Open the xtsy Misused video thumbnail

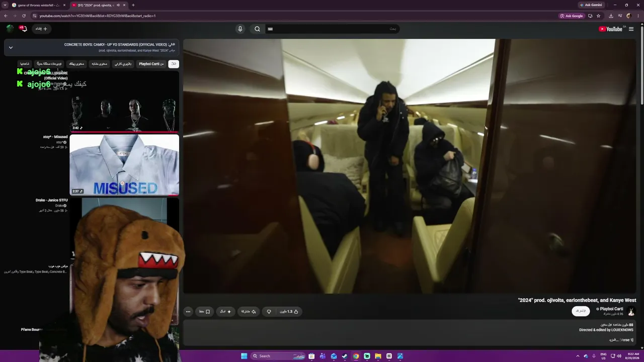(x=124, y=164)
